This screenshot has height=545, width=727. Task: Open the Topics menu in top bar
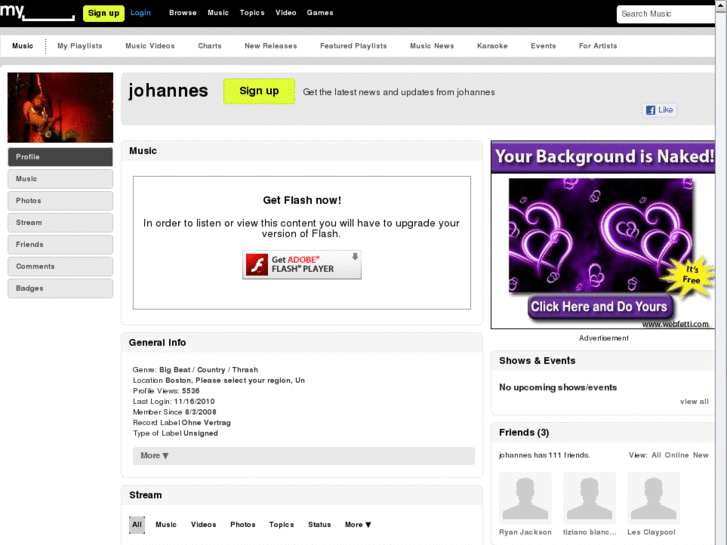(252, 13)
